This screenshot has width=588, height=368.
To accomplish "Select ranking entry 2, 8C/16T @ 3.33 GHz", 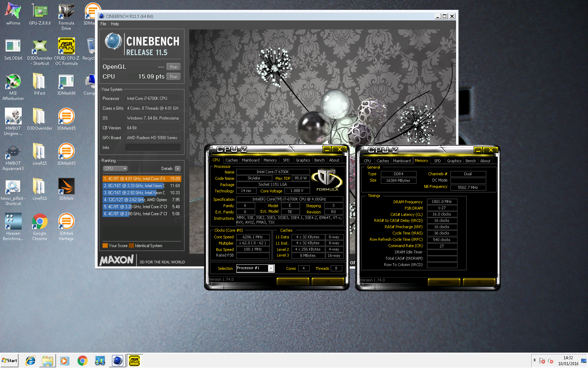I will click(x=142, y=186).
